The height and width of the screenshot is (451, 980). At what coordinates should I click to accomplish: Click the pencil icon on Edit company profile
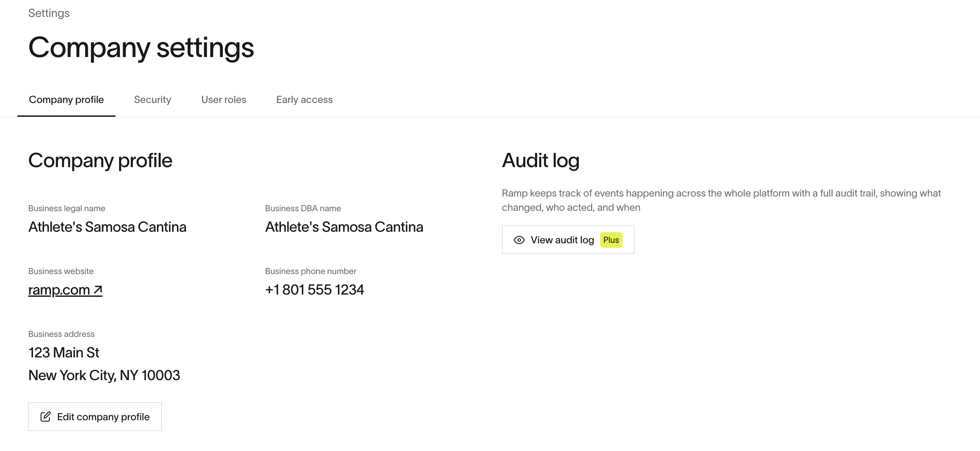point(45,417)
